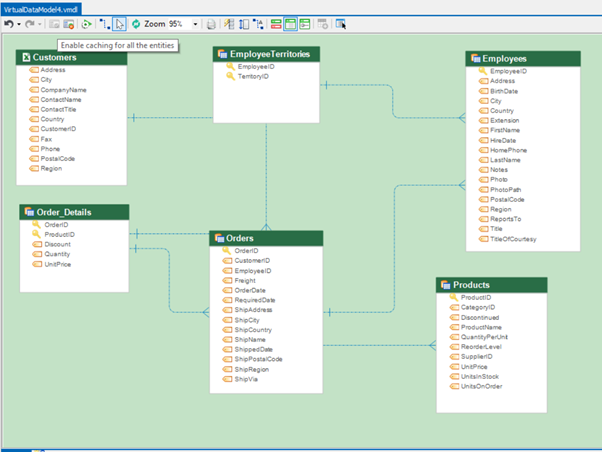The height and width of the screenshot is (452, 602).
Task: Click the green run icon in toolbar
Action: coord(87,24)
